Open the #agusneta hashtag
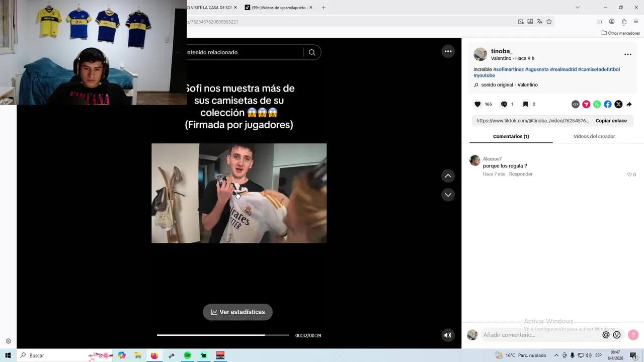The image size is (644, 362). (536, 69)
